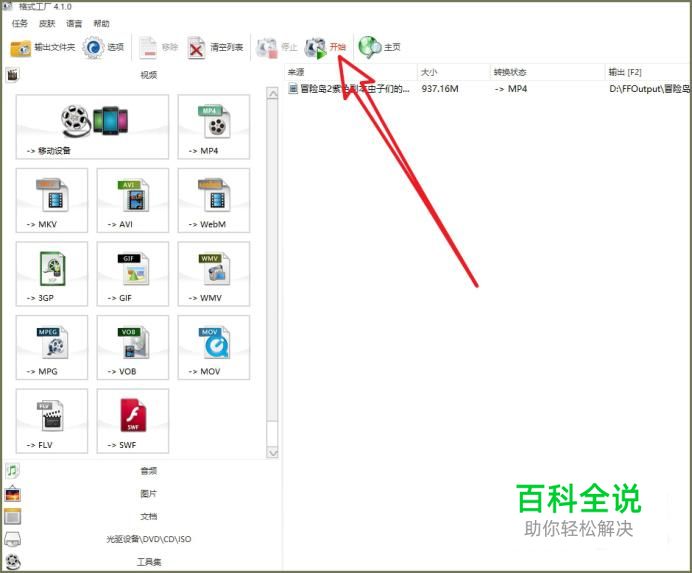Image resolution: width=692 pixels, height=573 pixels.
Task: Open the 语言 language menu
Action: tap(74, 23)
